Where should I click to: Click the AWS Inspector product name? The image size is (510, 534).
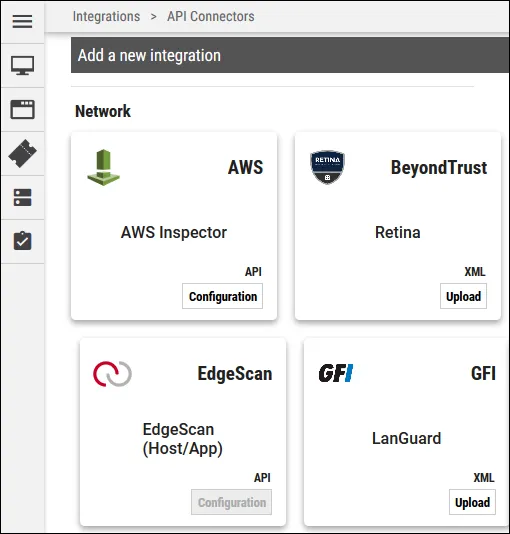(x=174, y=232)
